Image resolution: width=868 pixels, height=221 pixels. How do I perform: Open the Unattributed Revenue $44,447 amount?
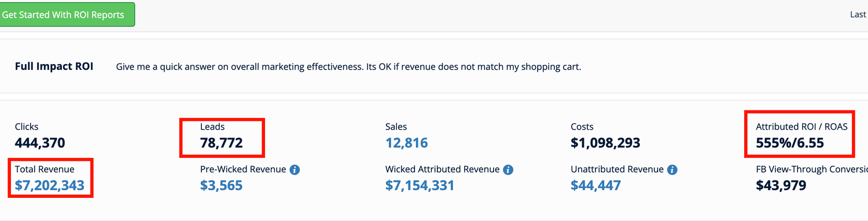pyautogui.click(x=595, y=186)
